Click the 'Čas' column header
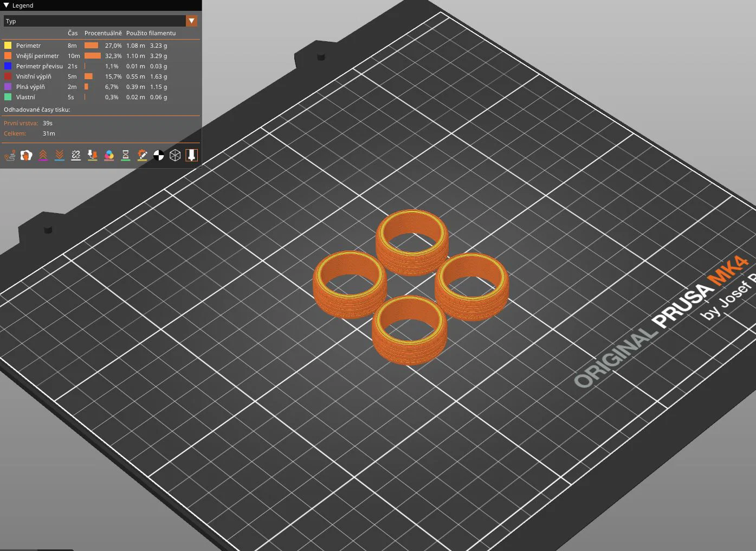The image size is (756, 551). tap(73, 33)
